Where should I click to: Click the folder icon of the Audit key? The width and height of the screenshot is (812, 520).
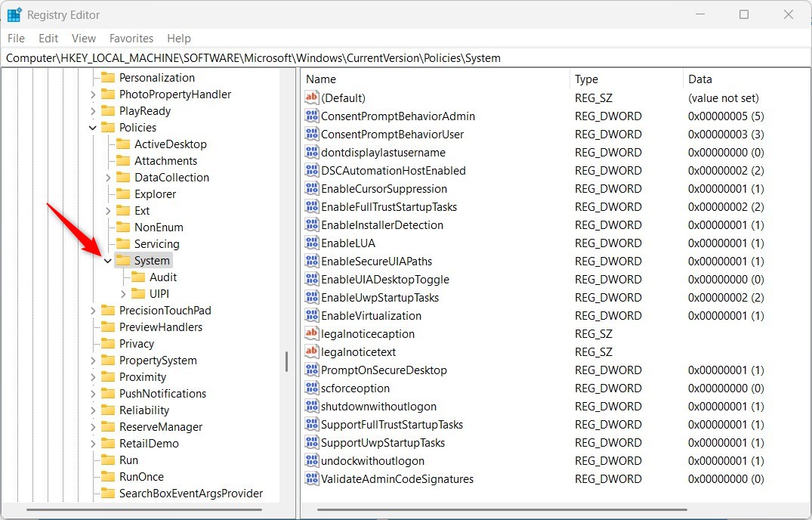138,277
